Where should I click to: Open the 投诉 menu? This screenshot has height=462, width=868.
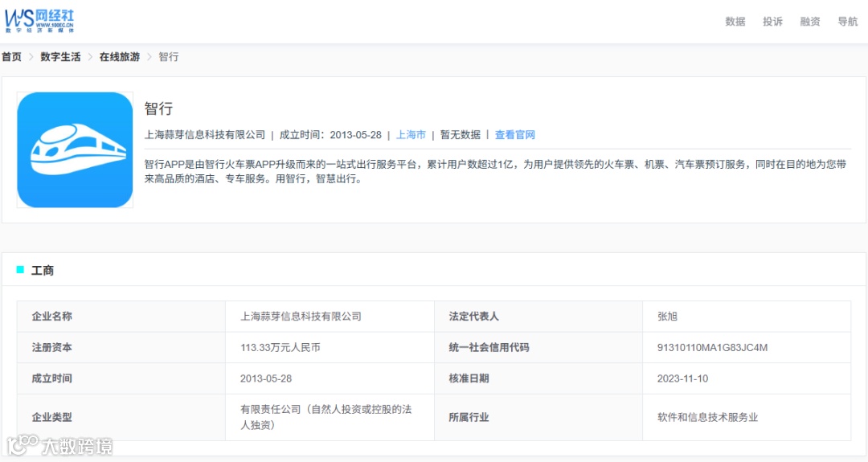click(773, 22)
